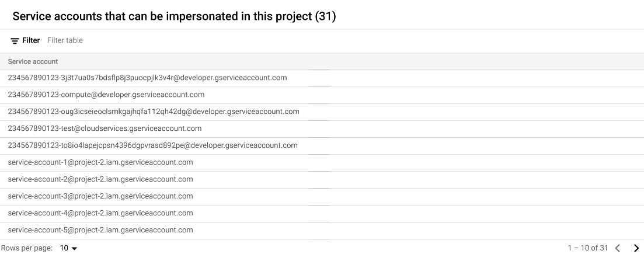Click service-account-2@project-2 row

pos(100,179)
